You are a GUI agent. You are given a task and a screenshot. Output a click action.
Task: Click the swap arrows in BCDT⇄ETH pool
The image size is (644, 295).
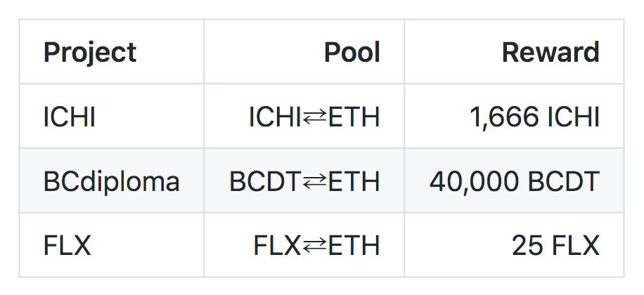(x=315, y=182)
